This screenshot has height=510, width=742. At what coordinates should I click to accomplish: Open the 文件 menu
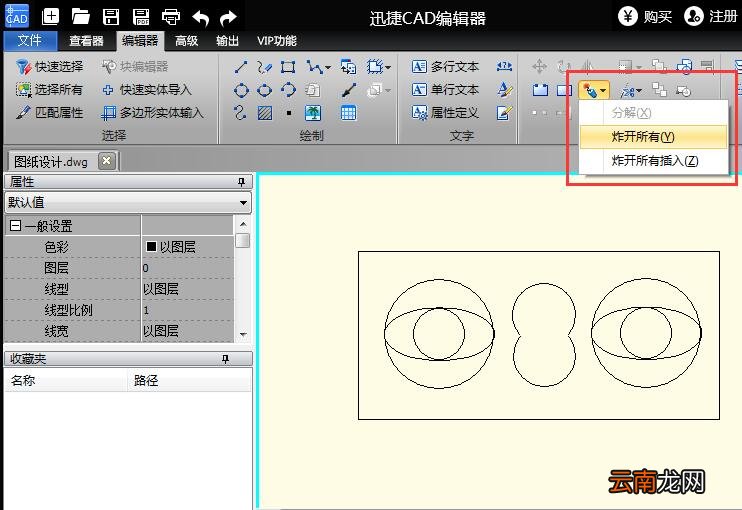coord(30,41)
